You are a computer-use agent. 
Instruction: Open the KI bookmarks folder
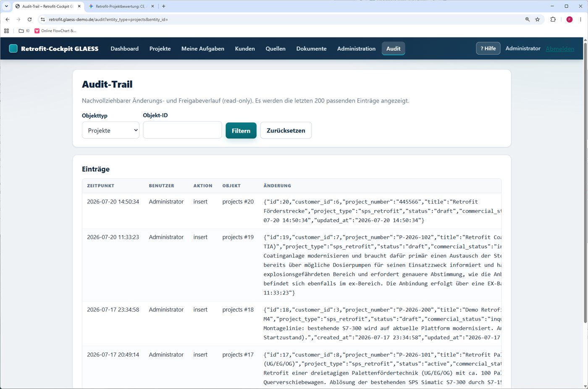(x=24, y=31)
